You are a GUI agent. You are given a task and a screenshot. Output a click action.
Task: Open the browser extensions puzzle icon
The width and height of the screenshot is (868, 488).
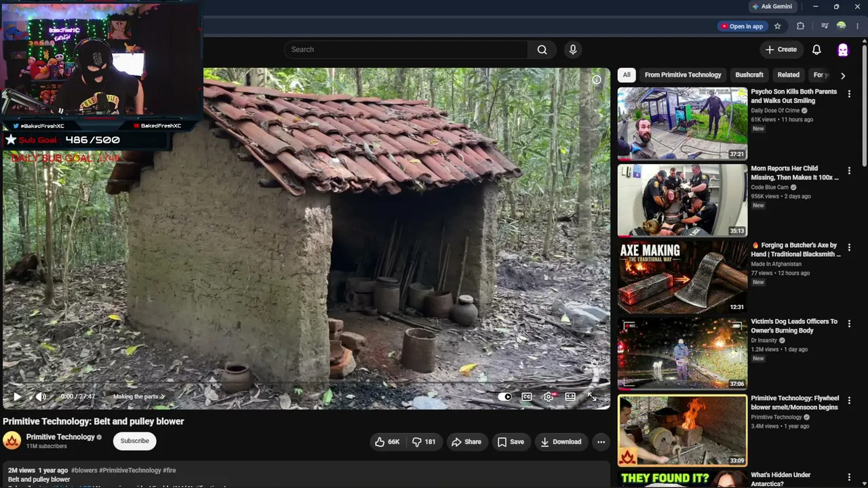(x=800, y=26)
